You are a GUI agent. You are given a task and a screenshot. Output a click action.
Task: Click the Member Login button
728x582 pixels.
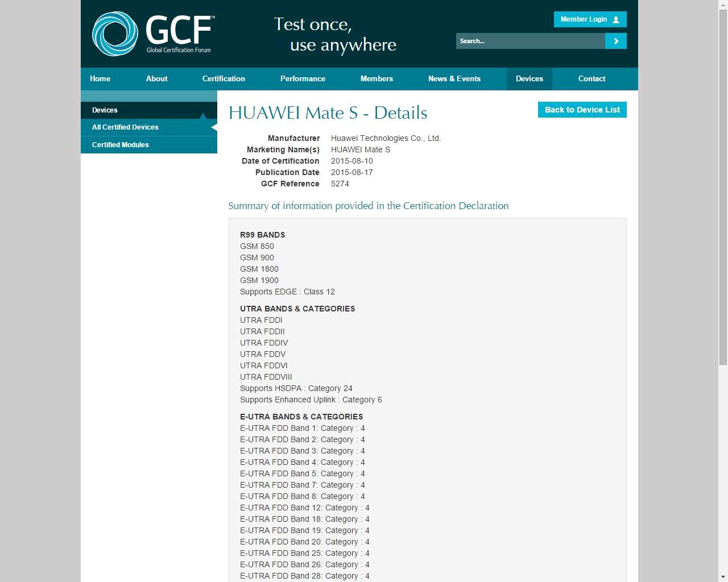(590, 19)
